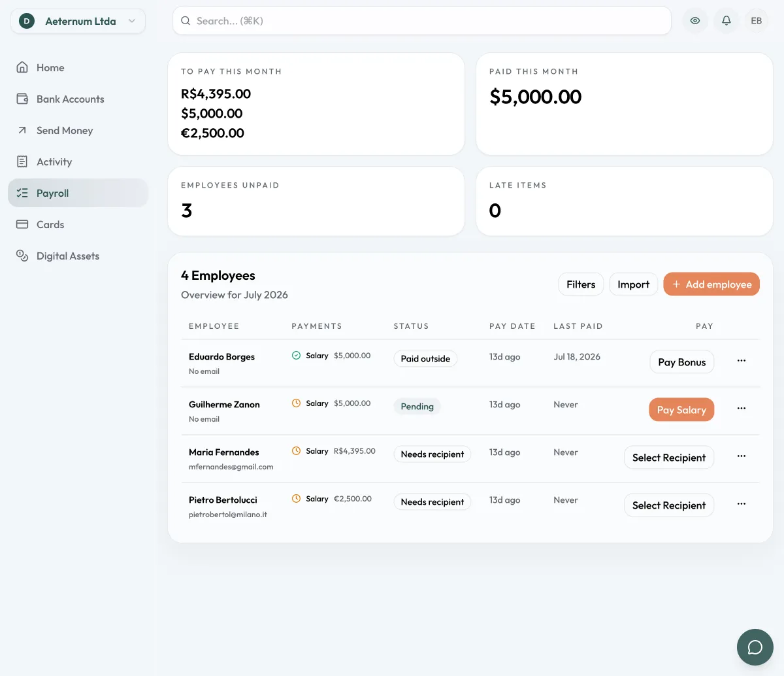784x676 pixels.
Task: Click clock icon on Maria's salary
Action: point(296,451)
